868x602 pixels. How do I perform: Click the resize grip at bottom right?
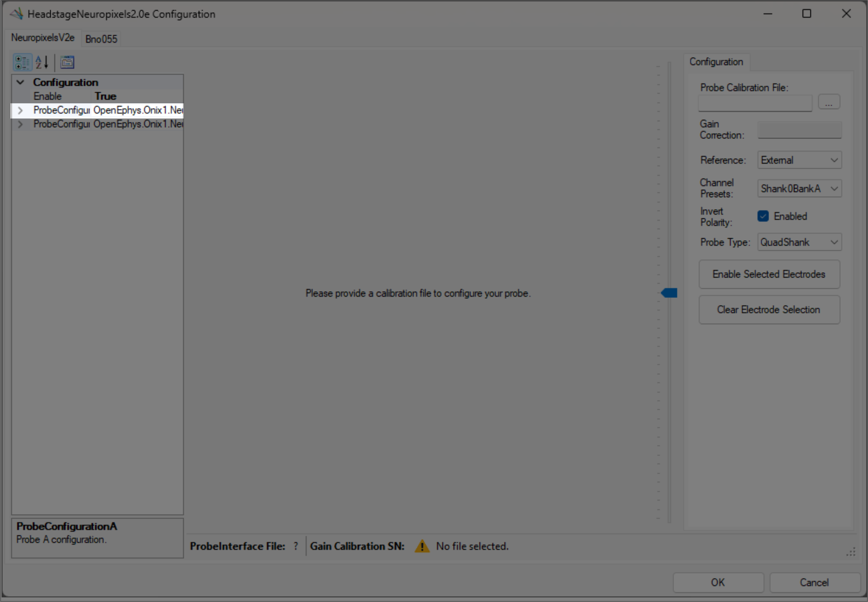[851, 553]
